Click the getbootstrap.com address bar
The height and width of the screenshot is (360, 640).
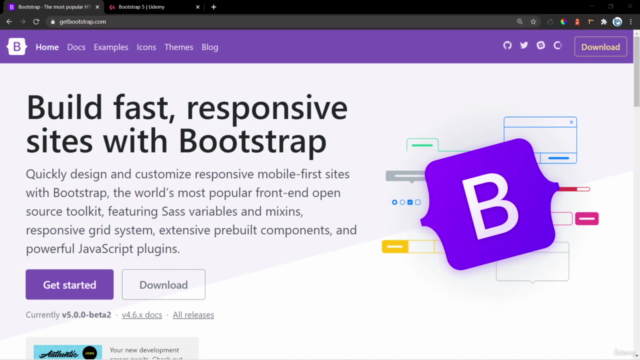282,22
